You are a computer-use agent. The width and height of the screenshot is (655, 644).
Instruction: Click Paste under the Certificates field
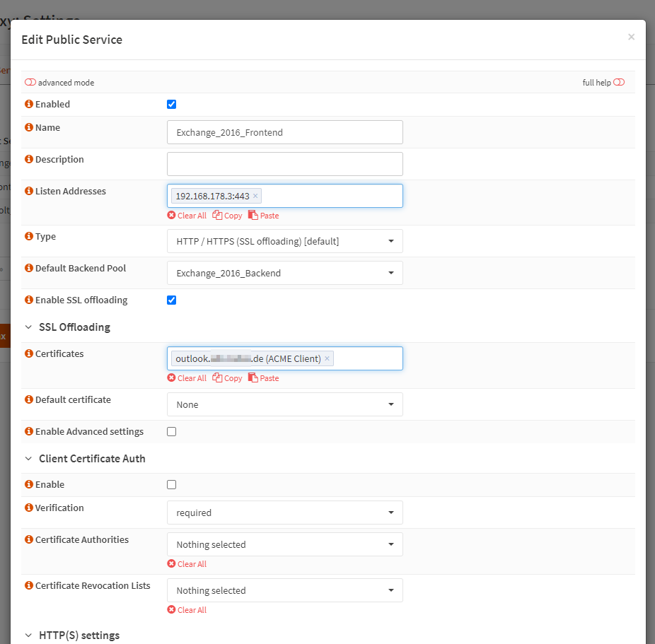point(264,377)
